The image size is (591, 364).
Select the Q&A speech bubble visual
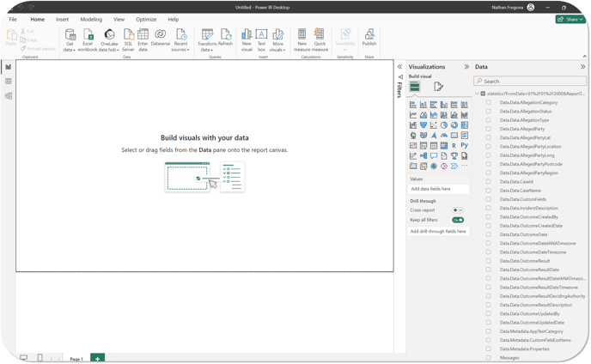[434, 155]
